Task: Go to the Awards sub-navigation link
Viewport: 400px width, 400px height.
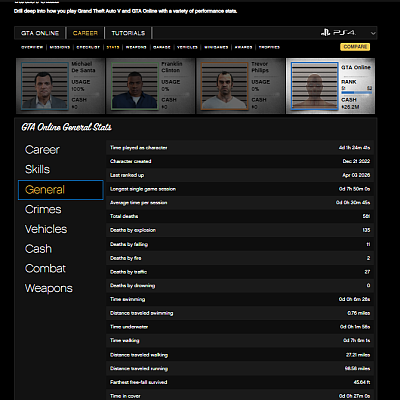Action: 243,47
